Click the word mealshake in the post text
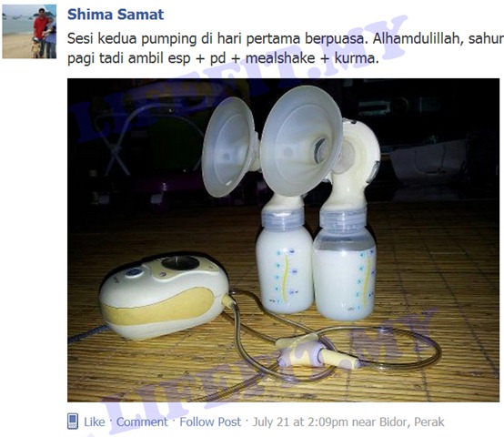Screen dimensions: 504x437 coord(280,58)
